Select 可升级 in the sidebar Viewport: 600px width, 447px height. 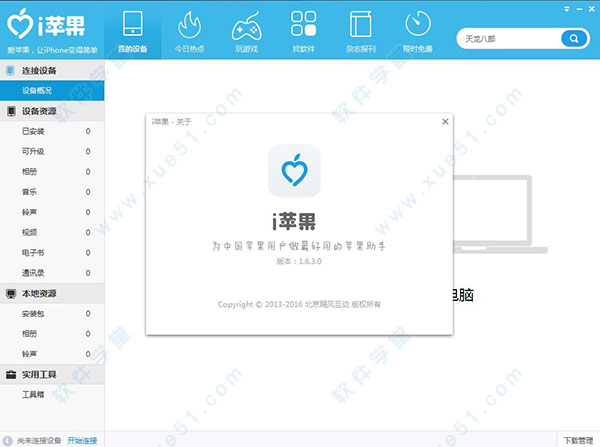point(52,152)
